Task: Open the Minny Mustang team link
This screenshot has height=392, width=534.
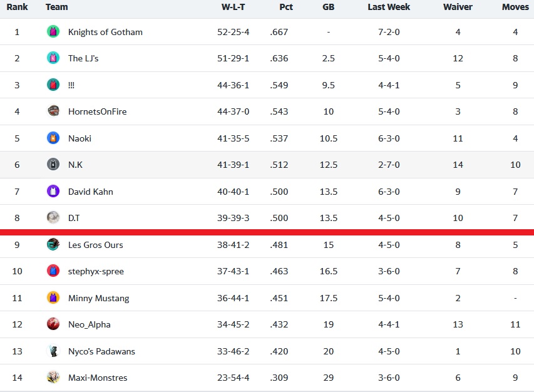Action: point(99,298)
